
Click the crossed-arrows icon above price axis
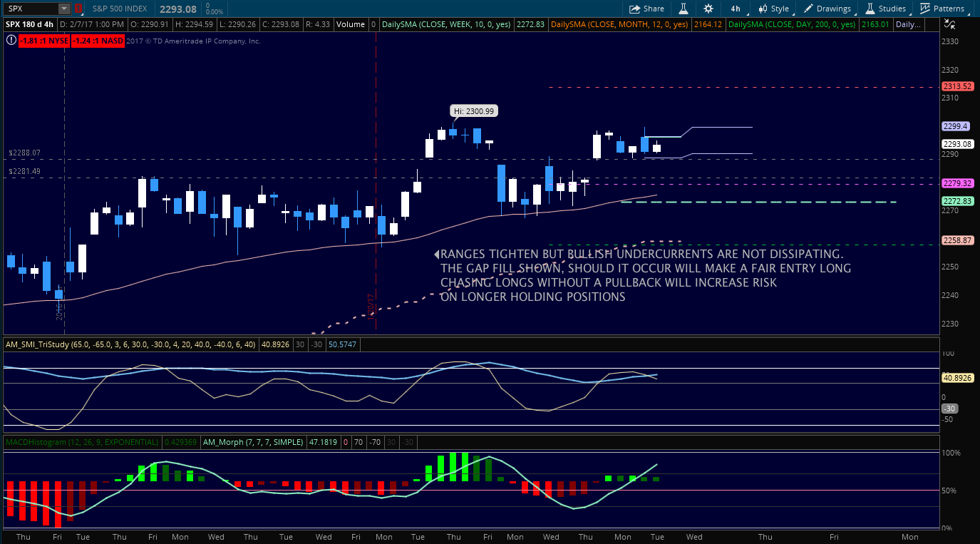948,24
